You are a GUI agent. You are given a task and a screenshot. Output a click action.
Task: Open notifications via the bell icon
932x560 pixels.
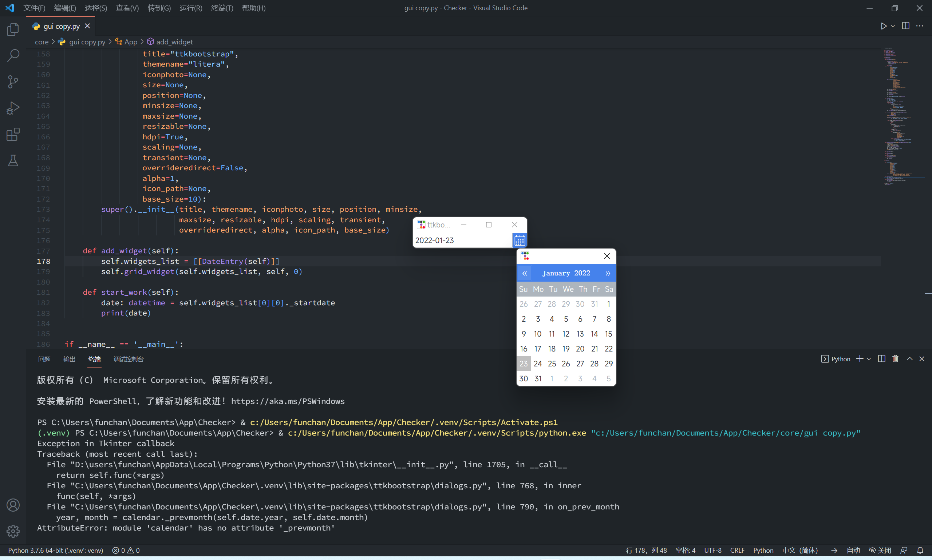(x=920, y=550)
